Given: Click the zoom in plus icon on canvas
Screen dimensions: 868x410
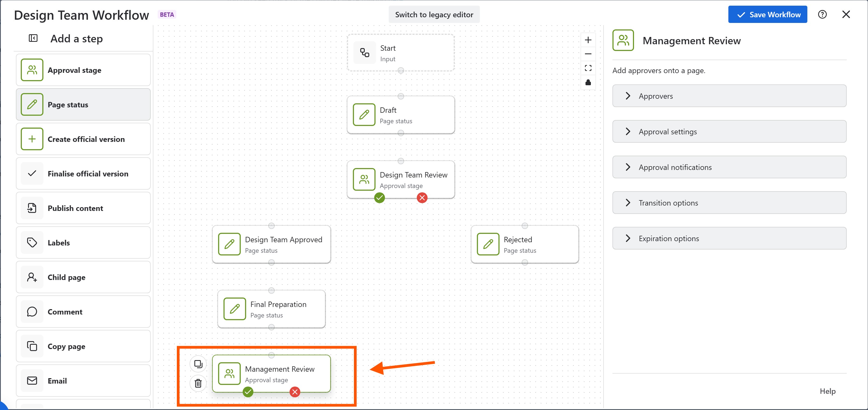Looking at the screenshot, I should click(x=588, y=40).
